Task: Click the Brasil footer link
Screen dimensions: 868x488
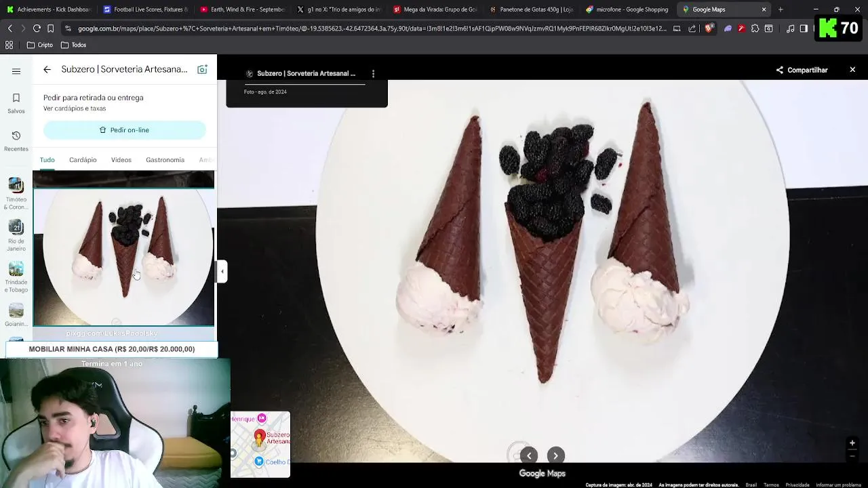Action: (751, 485)
